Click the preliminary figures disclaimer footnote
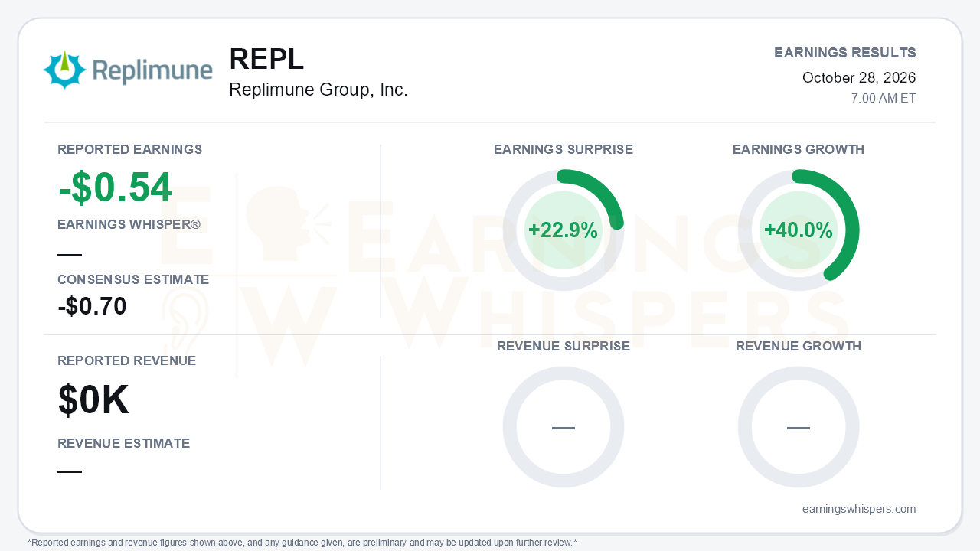Screen dimensions: 980x551 pyautogui.click(x=302, y=543)
